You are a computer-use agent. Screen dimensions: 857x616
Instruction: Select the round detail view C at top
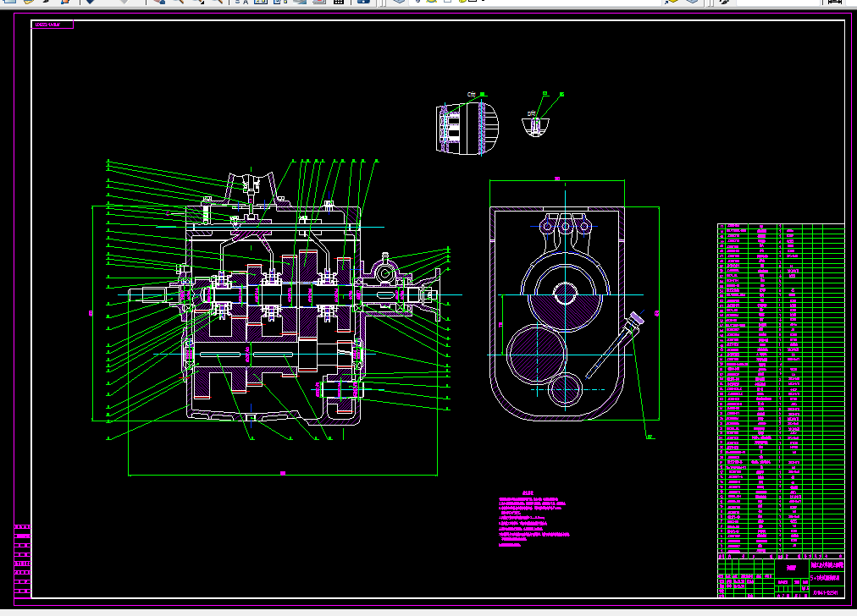(x=467, y=128)
